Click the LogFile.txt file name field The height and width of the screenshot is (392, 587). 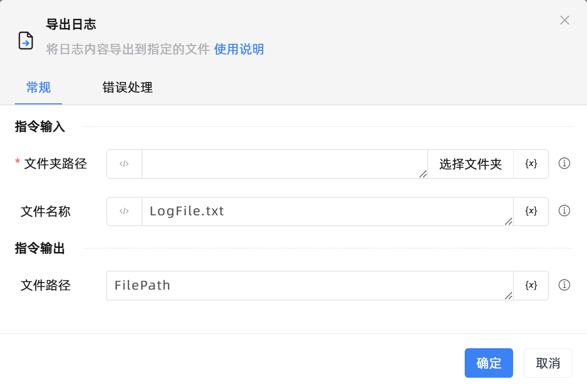pos(327,211)
